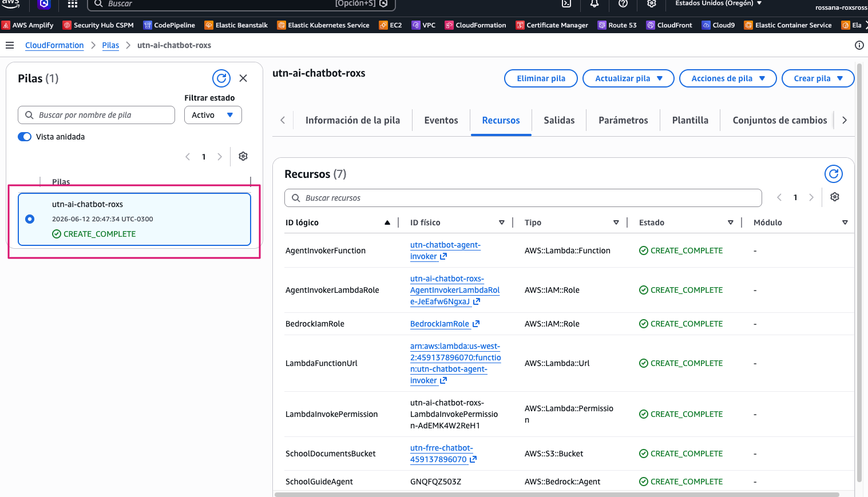Switch to the Salidas tab
The image size is (868, 497).
pyautogui.click(x=559, y=120)
